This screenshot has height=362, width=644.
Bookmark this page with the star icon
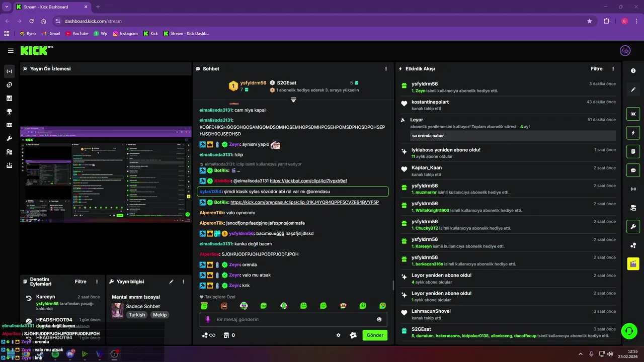tap(590, 21)
